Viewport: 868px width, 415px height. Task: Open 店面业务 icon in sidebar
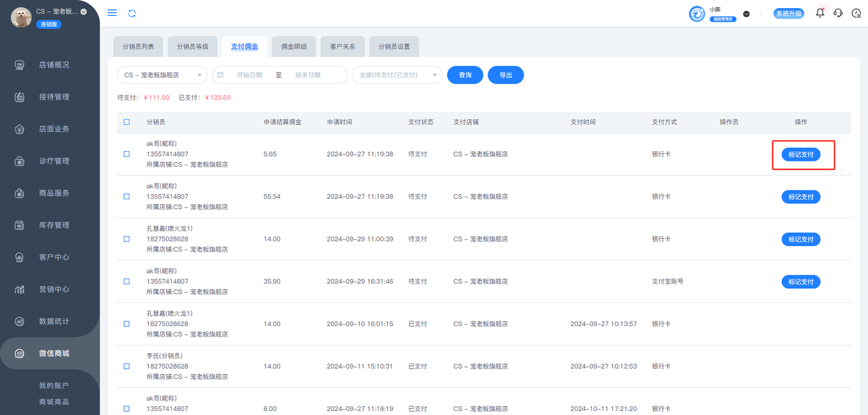[20, 129]
